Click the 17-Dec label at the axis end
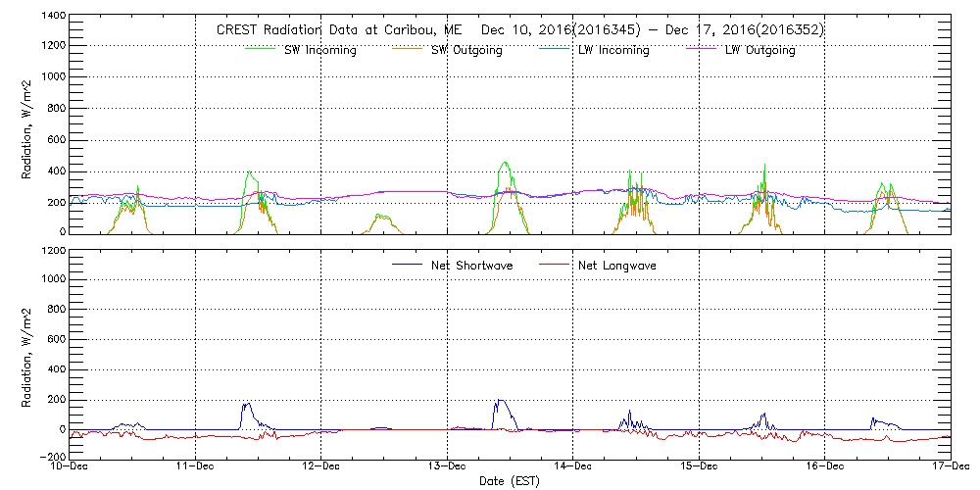This screenshot has height=490, width=980. (949, 466)
